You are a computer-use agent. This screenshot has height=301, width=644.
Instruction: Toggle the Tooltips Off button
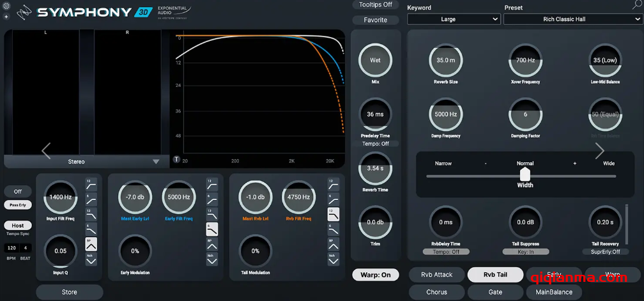(376, 4)
